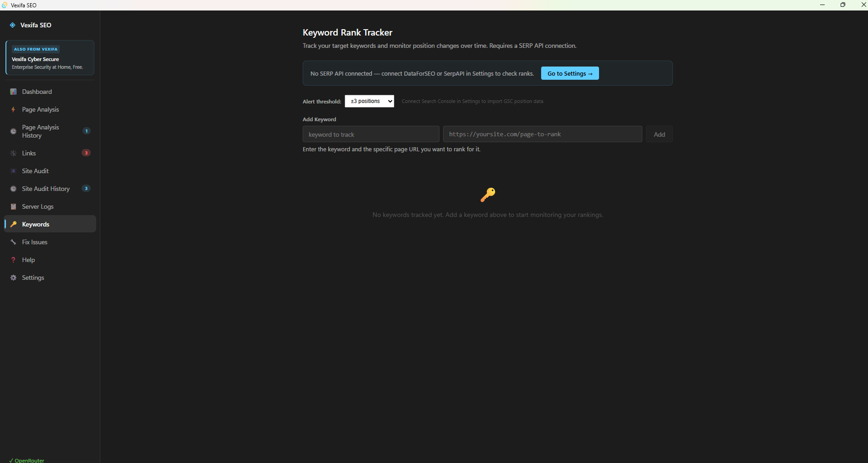This screenshot has height=463, width=868.
Task: Click the Vexifa SEO title bar app icon
Action: click(5, 5)
